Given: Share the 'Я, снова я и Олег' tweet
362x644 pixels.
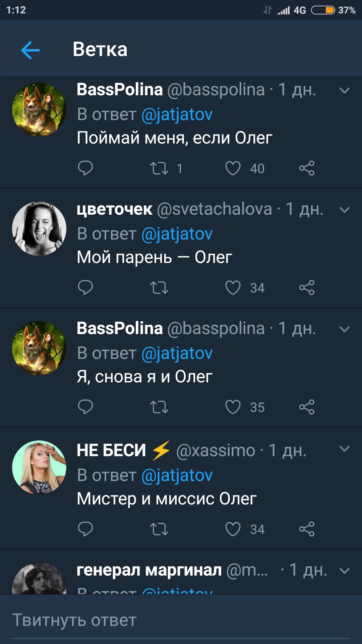Looking at the screenshot, I should click(307, 407).
